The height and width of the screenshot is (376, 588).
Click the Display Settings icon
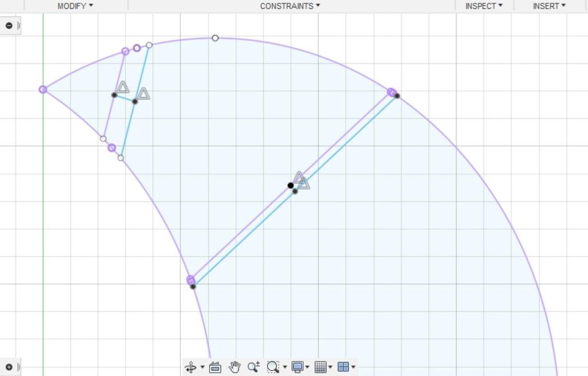[297, 367]
